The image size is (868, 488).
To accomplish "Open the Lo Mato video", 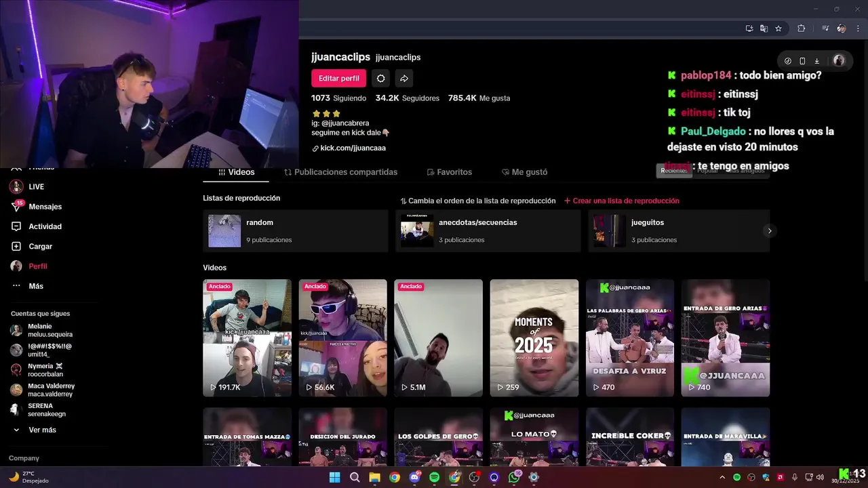I will click(534, 437).
